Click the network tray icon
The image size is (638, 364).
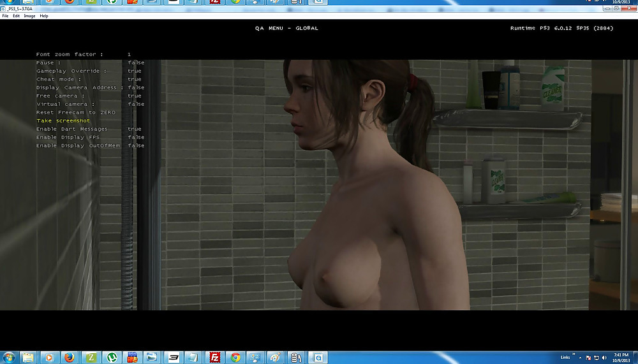pyautogui.click(x=597, y=358)
